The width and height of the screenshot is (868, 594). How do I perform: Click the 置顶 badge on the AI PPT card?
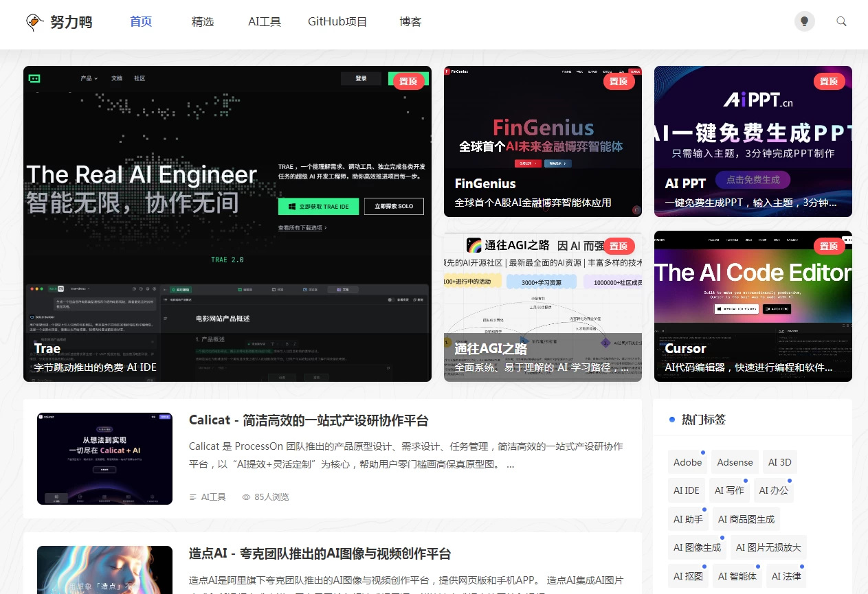829,81
